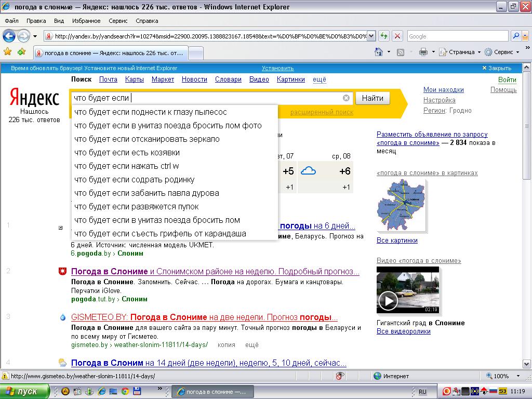
Task: Open the Справка menu
Action: [147, 21]
